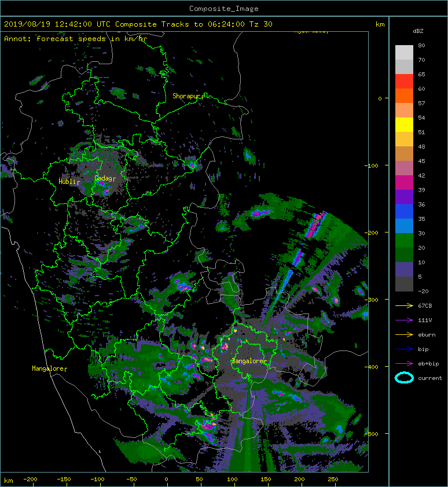The height and width of the screenshot is (487, 448).
Task: Click the blue bip arrow legend icon
Action: click(x=404, y=349)
